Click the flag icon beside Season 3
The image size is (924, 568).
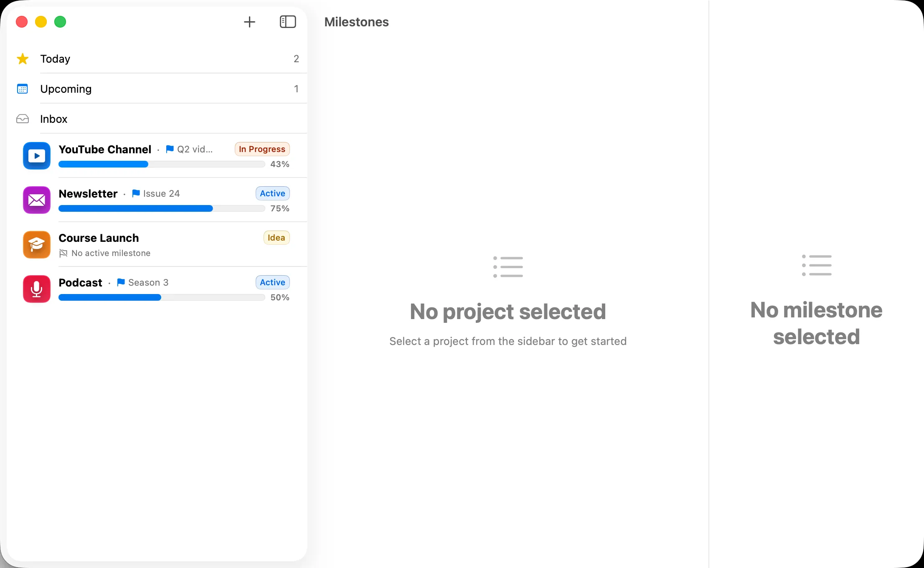point(121,282)
